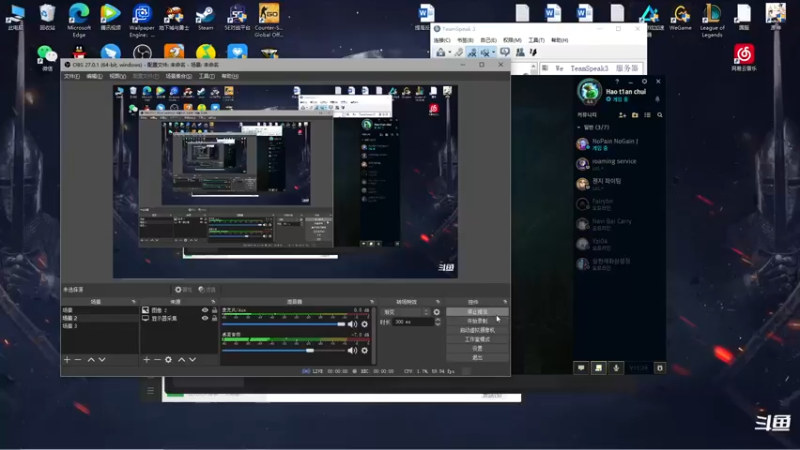This screenshot has height=450, width=800.
Task: Click the list view icon in League friends panel
Action: 647,115
